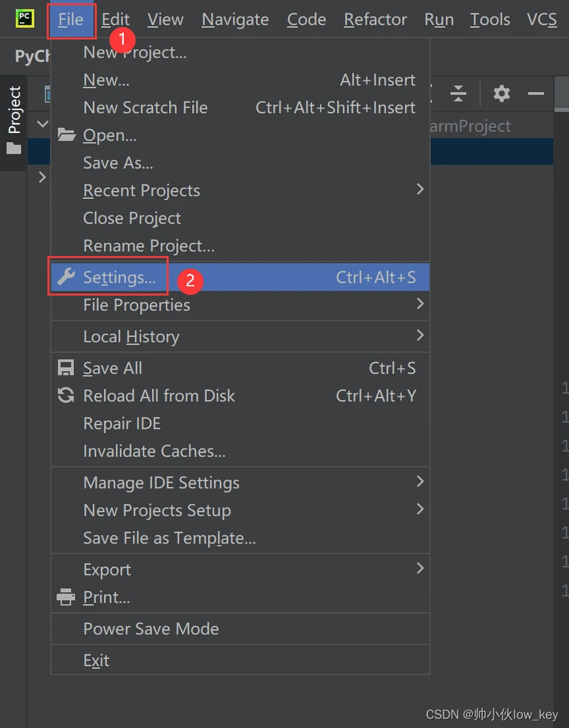Open the Navigate menu

tap(235, 19)
